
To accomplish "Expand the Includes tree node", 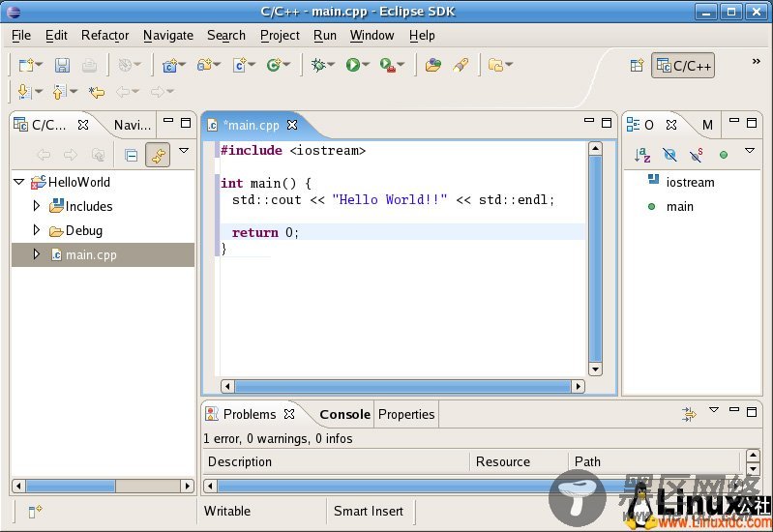I will point(37,206).
